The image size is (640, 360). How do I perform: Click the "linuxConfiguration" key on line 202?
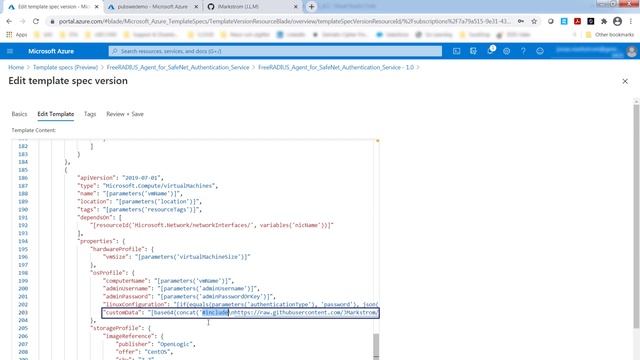[134, 304]
